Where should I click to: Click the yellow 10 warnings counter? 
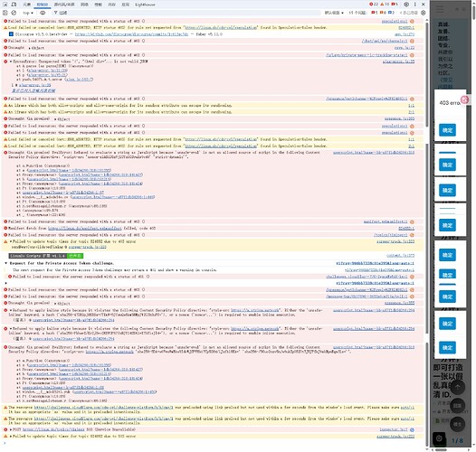[x=385, y=5]
